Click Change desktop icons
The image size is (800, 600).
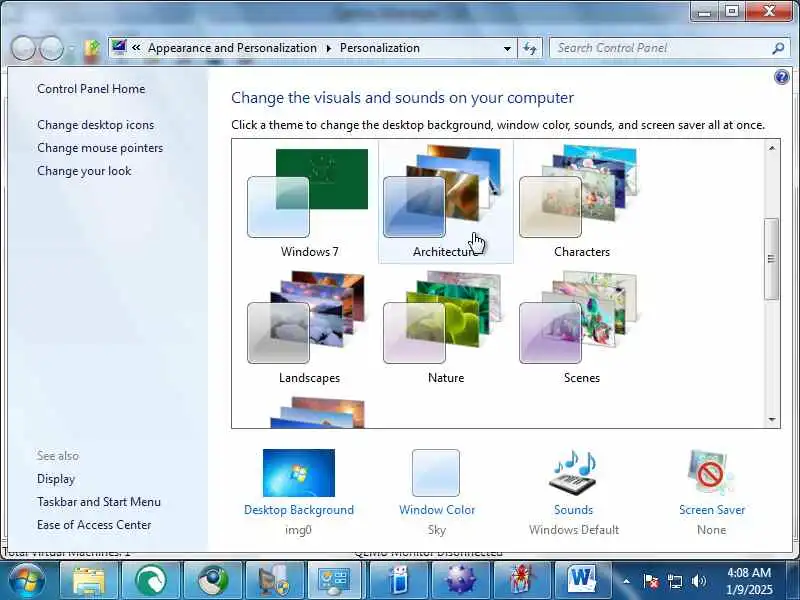(95, 125)
